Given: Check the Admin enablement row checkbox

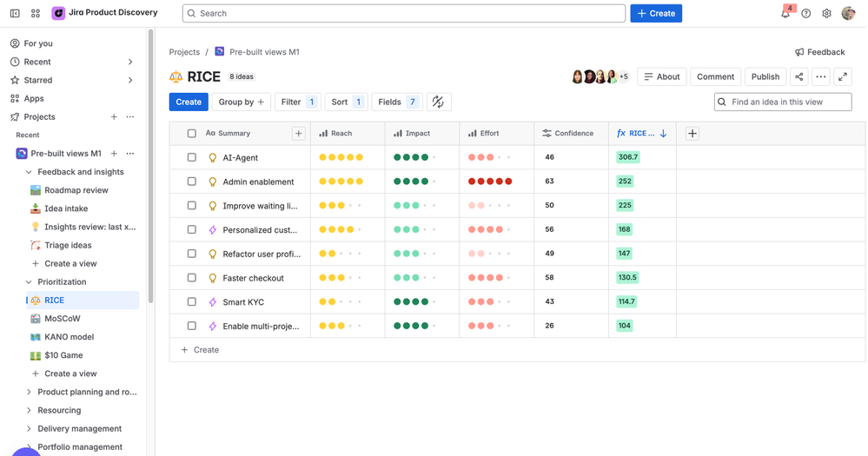Looking at the screenshot, I should (191, 182).
